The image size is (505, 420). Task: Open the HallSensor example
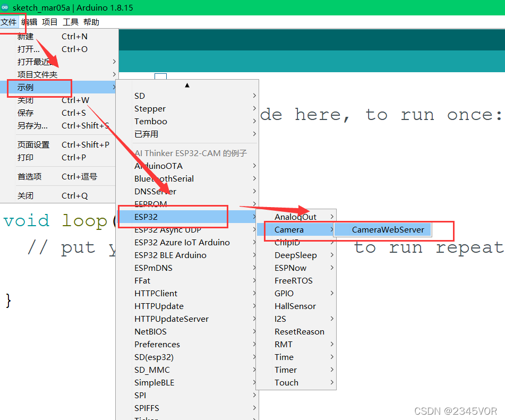click(x=296, y=306)
